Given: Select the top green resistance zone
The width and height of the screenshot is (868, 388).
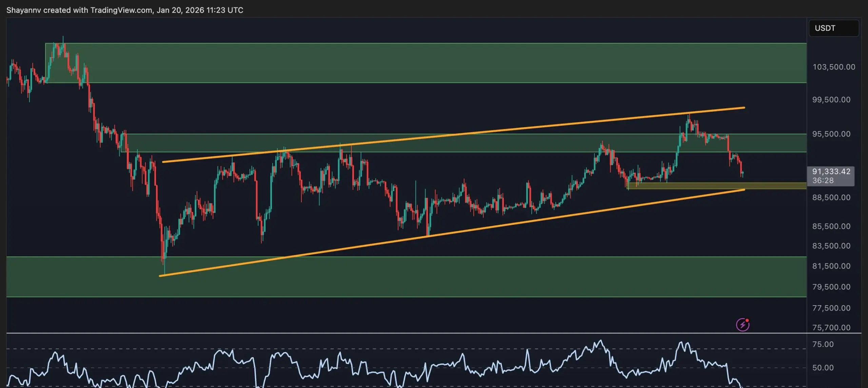Looking at the screenshot, I should point(407,63).
